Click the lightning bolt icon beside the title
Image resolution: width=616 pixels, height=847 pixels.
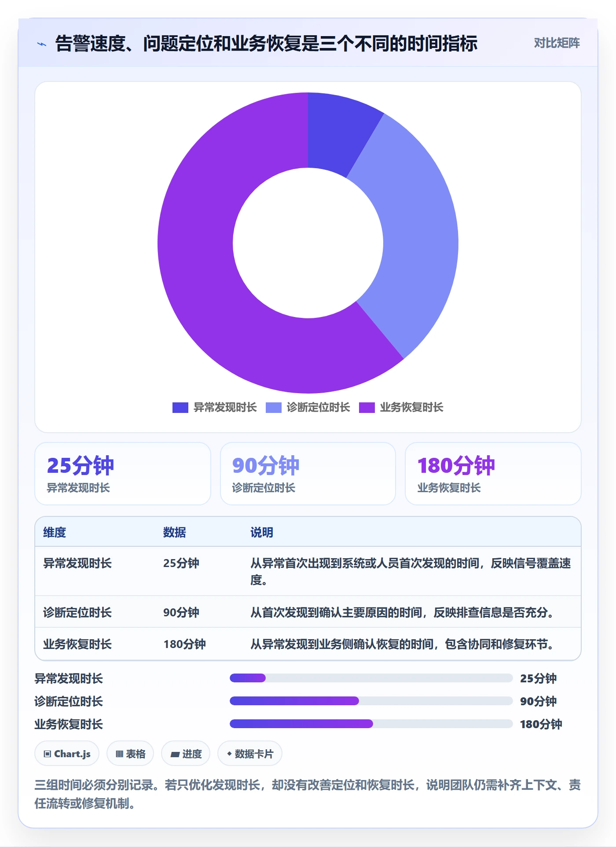coord(42,44)
